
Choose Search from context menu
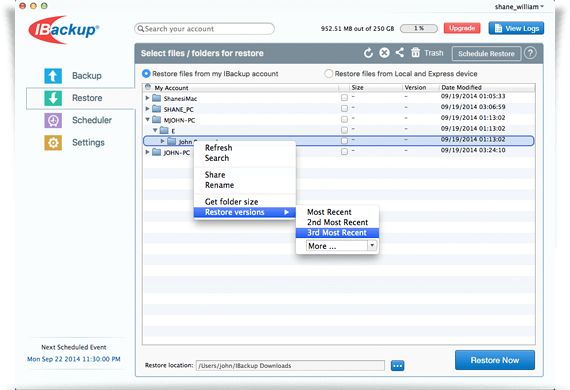point(217,158)
